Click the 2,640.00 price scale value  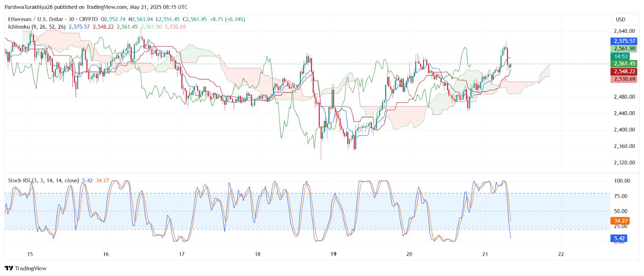[624, 31]
